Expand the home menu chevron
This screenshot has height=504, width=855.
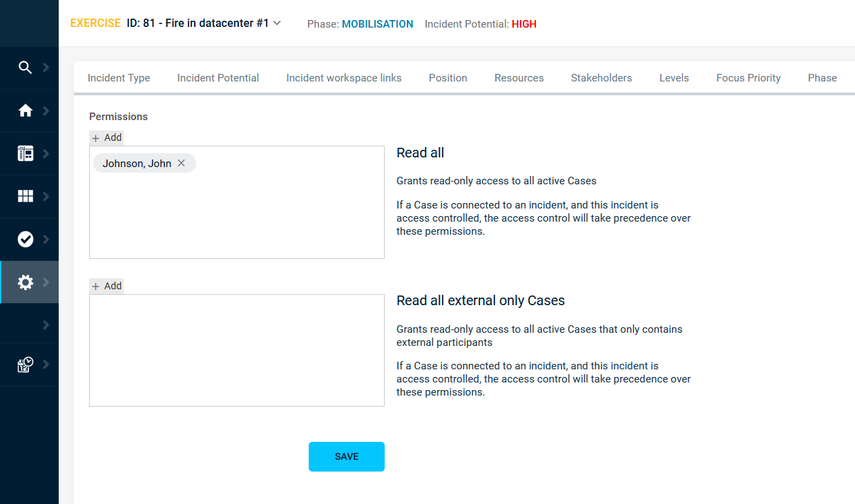coord(46,110)
